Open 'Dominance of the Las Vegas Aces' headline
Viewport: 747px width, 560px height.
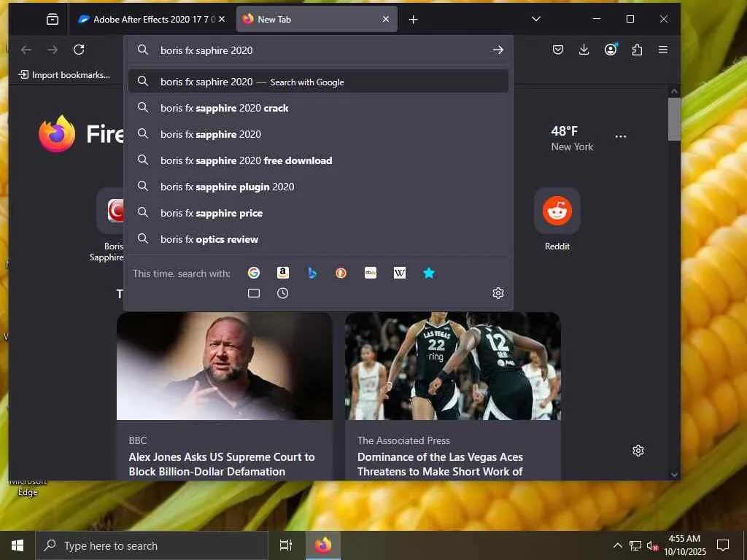[x=440, y=464]
